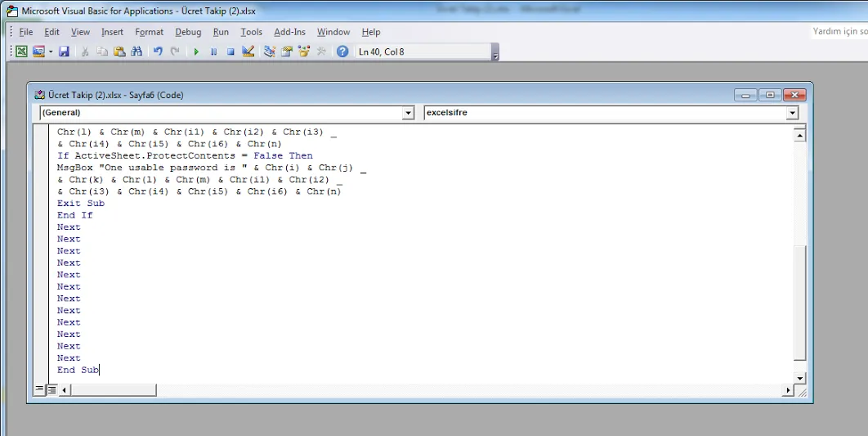
Task: Expand the excelsifre procedure dropdown
Action: 791,113
